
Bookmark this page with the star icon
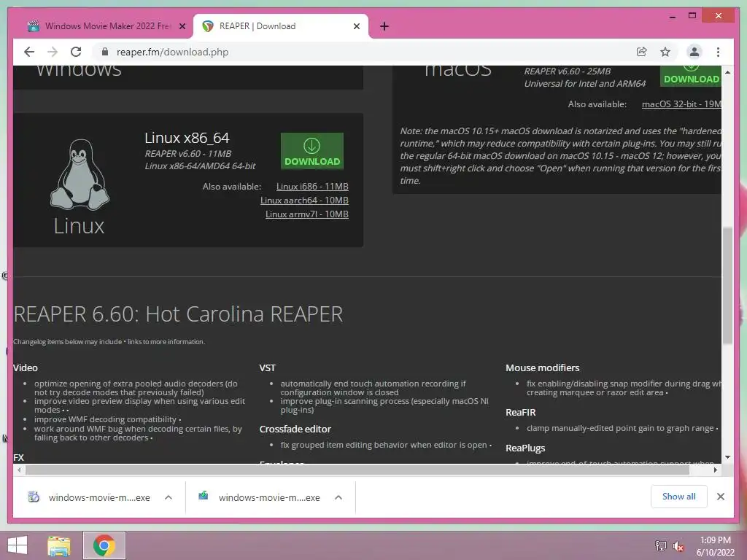[x=665, y=52]
